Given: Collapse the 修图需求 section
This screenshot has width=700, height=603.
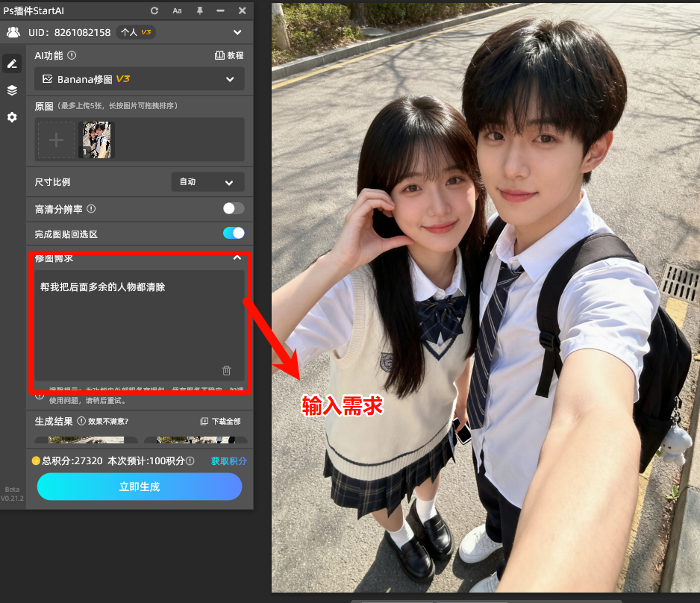Looking at the screenshot, I should point(237,257).
